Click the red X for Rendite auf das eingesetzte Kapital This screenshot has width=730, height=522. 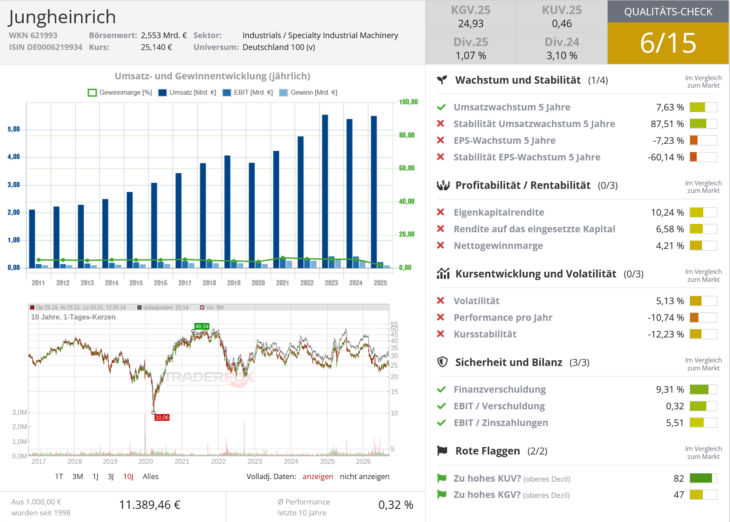[x=440, y=229]
